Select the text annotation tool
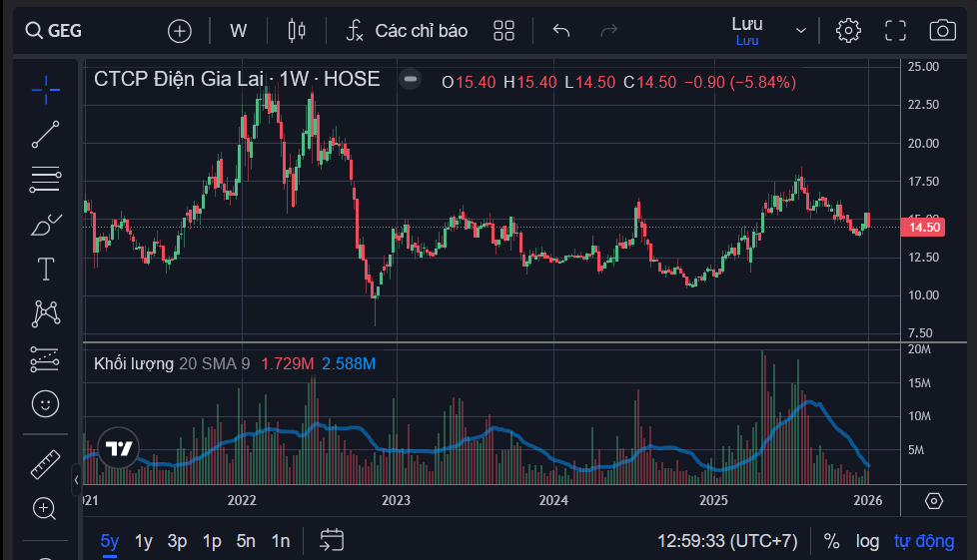Viewport: 977px width, 560px height. (45, 270)
